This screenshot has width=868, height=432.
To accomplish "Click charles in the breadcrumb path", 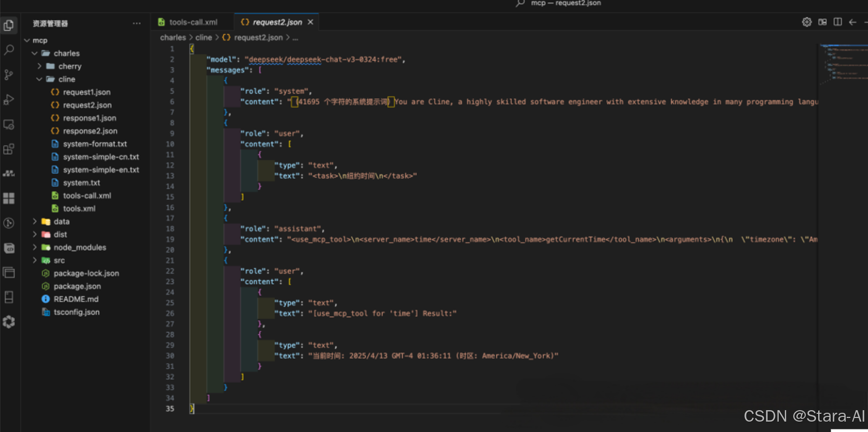I will pyautogui.click(x=173, y=37).
